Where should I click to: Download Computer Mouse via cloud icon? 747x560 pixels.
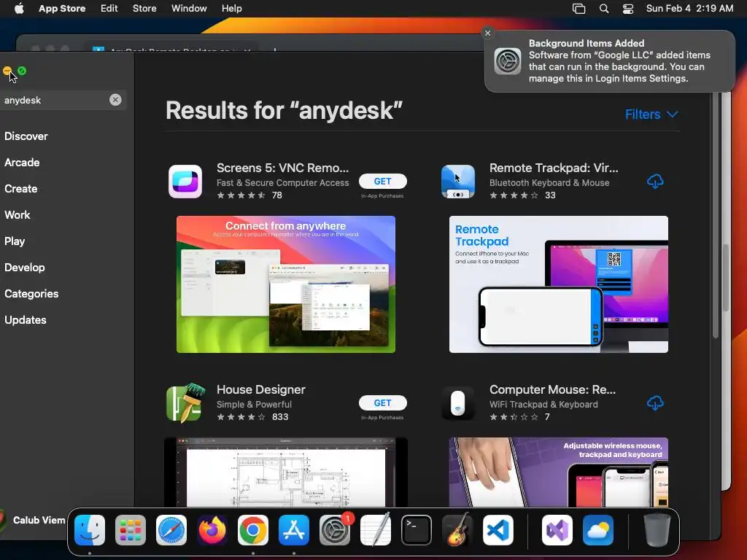[655, 402]
